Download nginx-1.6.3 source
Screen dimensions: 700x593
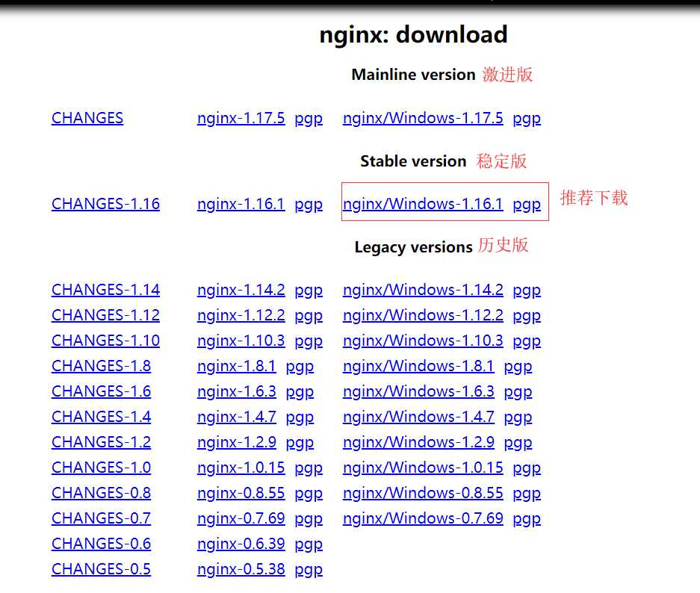[237, 392]
